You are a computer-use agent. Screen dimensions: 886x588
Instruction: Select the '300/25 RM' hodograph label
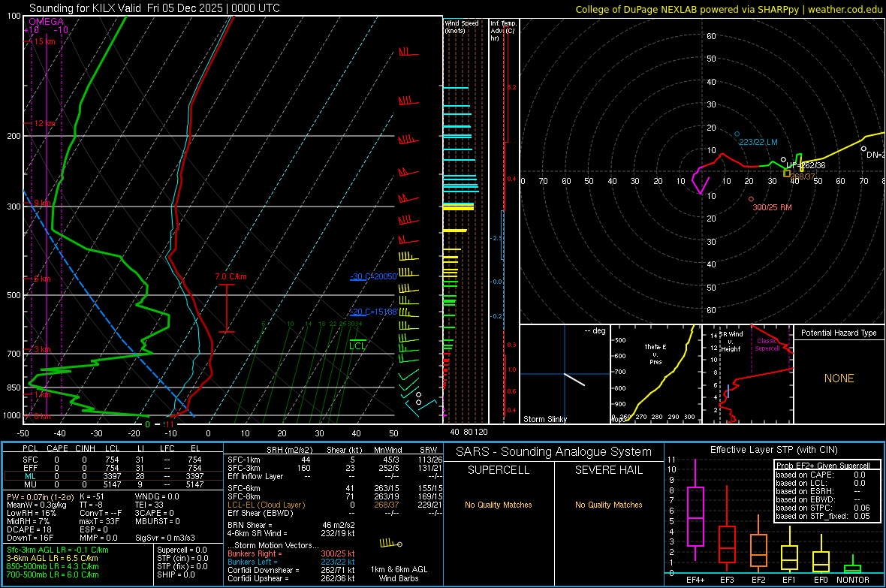(772, 207)
